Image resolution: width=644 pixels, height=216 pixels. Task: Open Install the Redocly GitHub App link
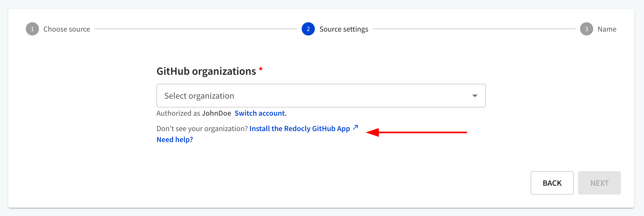pyautogui.click(x=300, y=129)
